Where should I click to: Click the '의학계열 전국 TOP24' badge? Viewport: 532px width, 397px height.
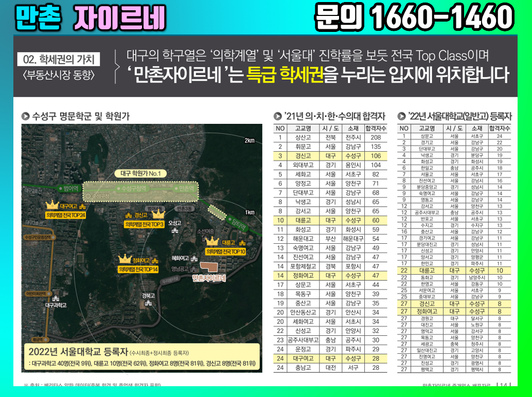(x=65, y=215)
